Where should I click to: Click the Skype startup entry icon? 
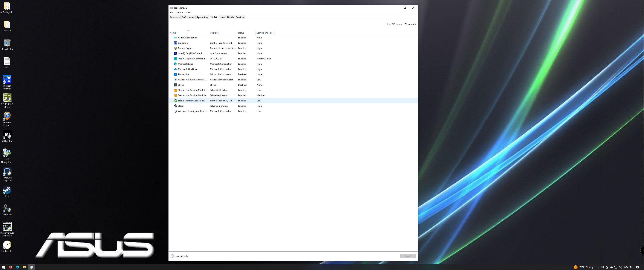[x=175, y=85]
